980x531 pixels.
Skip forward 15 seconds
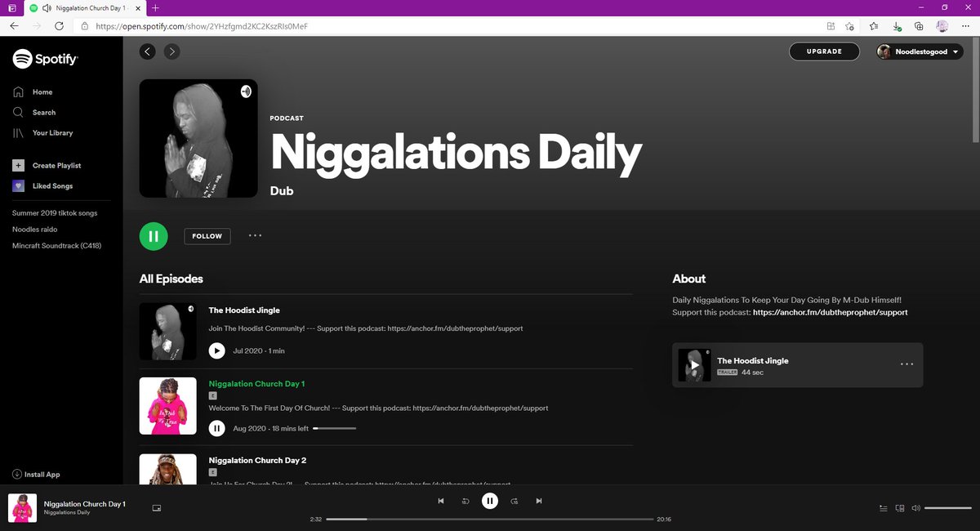[514, 501]
